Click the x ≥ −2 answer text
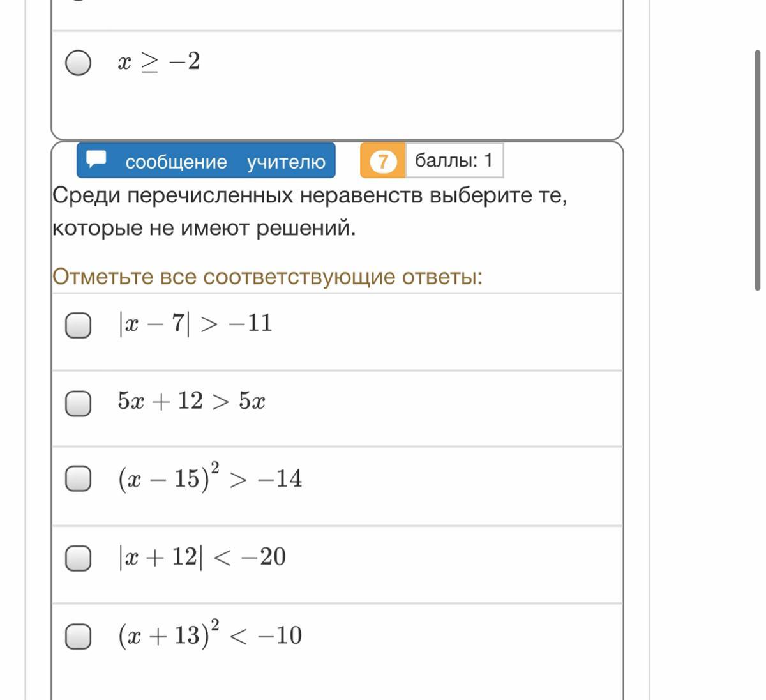The image size is (766, 700). click(159, 62)
